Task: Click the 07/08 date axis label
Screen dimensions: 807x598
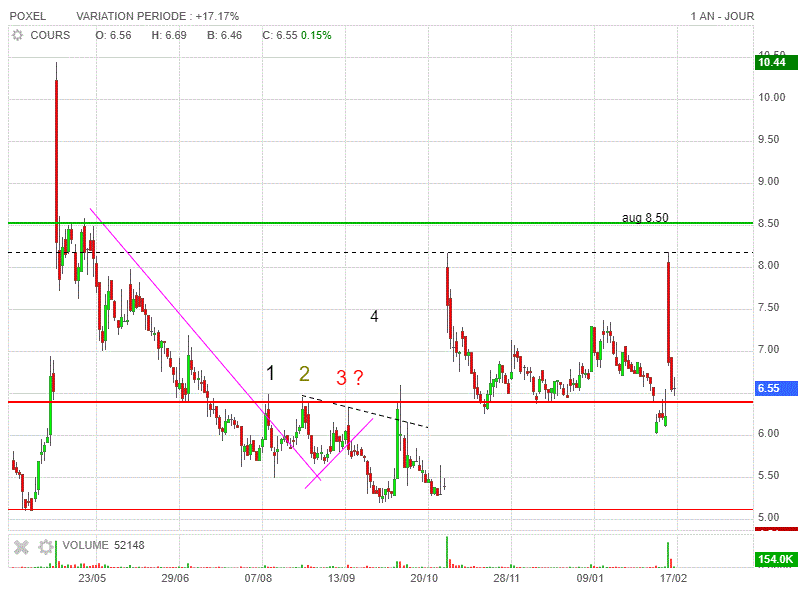Action: coord(258,578)
